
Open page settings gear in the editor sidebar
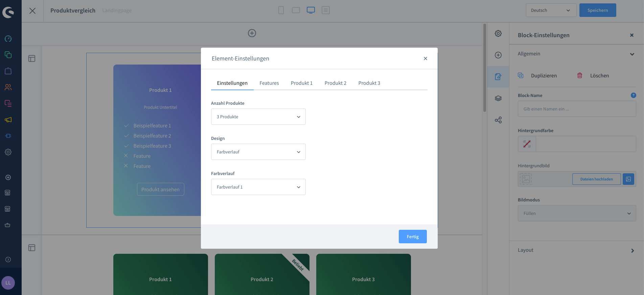(x=498, y=33)
